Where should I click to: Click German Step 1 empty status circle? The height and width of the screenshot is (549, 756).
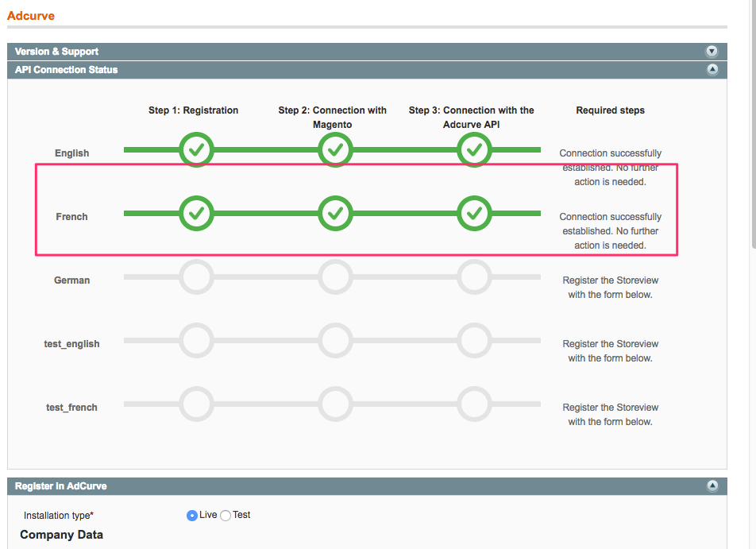[x=196, y=277]
